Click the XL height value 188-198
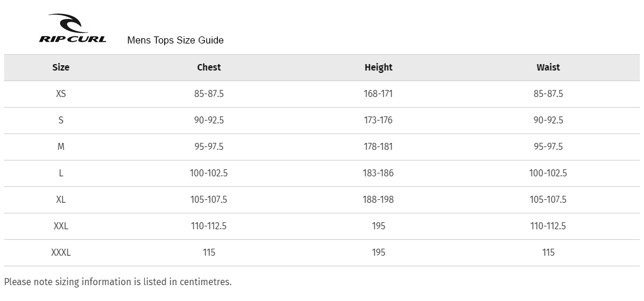The width and height of the screenshot is (644, 301). click(x=379, y=199)
